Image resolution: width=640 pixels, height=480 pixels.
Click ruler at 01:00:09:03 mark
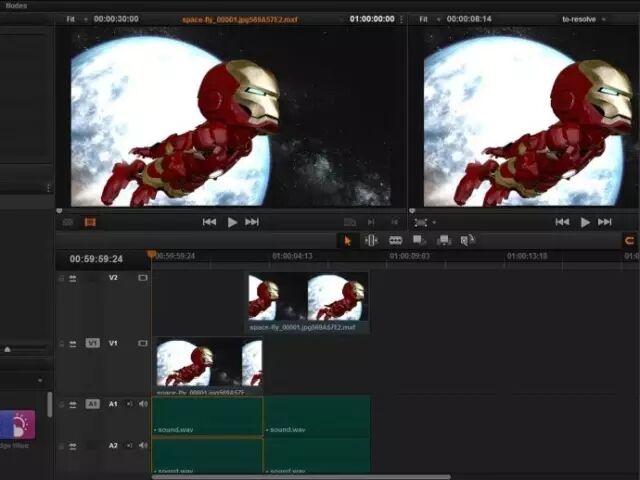click(409, 256)
